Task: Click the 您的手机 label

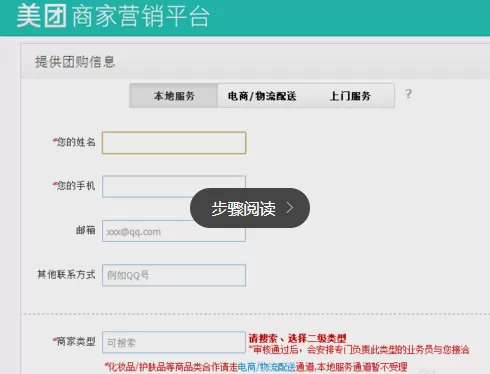Action: pos(74,185)
